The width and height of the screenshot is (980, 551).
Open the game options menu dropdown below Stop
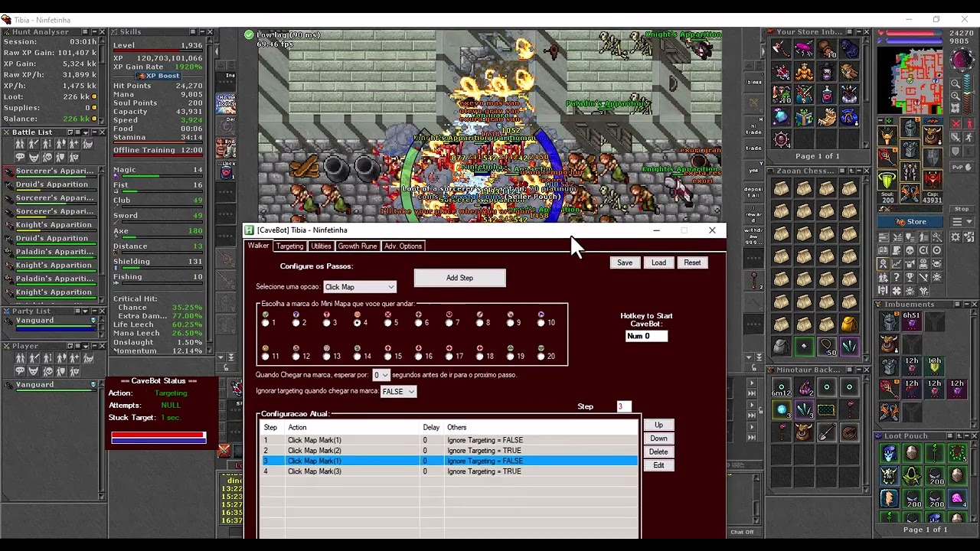click(962, 222)
